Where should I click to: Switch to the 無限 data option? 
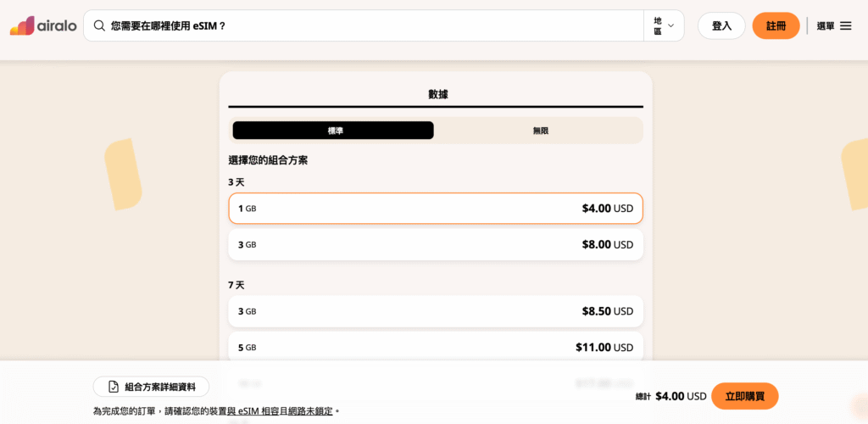tap(540, 131)
